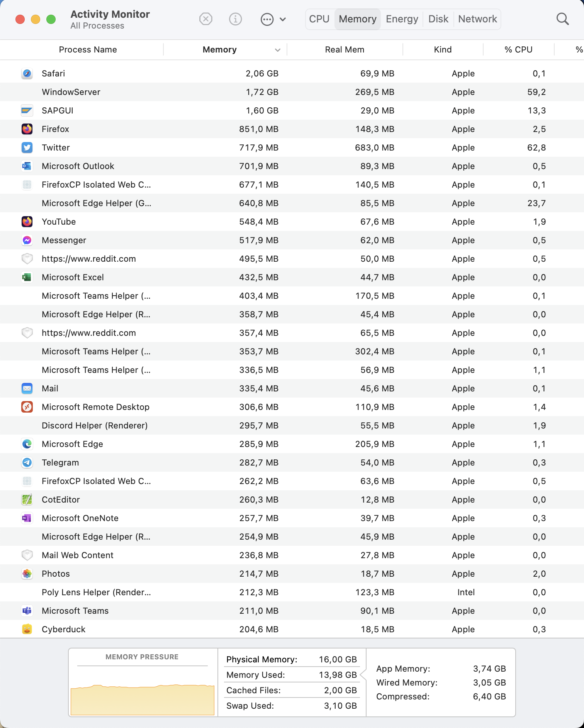584x728 pixels.
Task: Click the CotEditor app icon
Action: pos(27,499)
